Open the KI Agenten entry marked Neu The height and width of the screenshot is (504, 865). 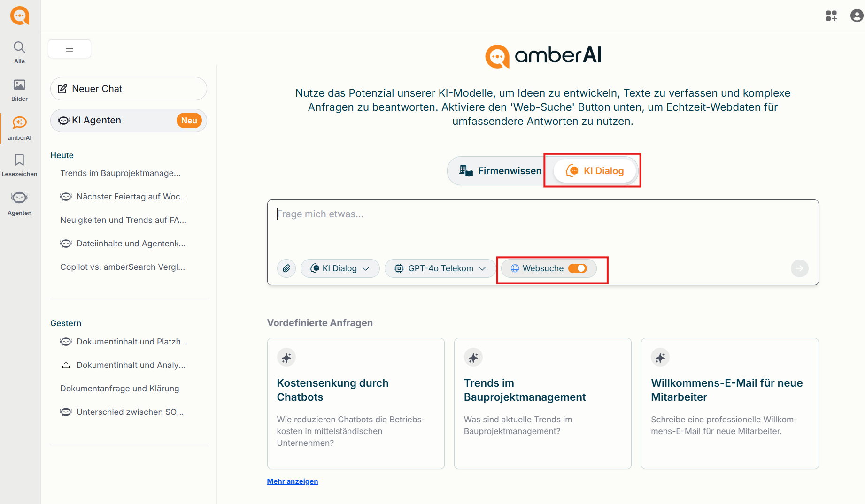pos(129,121)
